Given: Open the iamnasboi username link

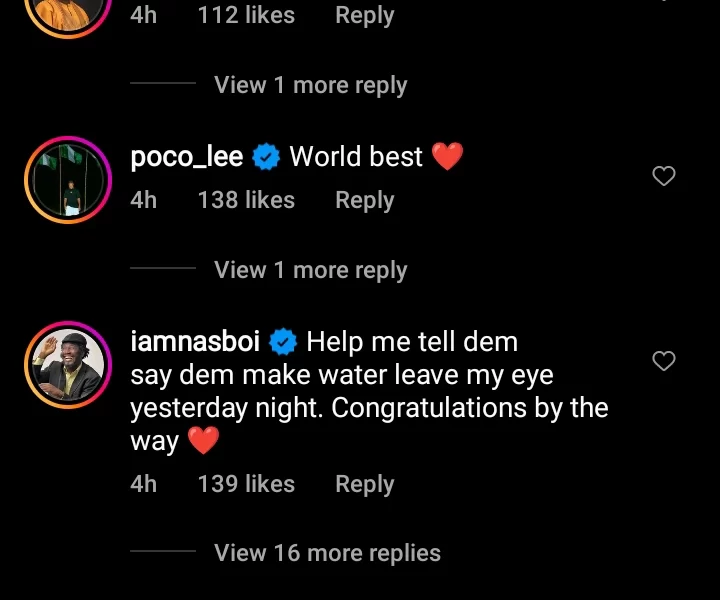Looking at the screenshot, I should (x=196, y=342).
